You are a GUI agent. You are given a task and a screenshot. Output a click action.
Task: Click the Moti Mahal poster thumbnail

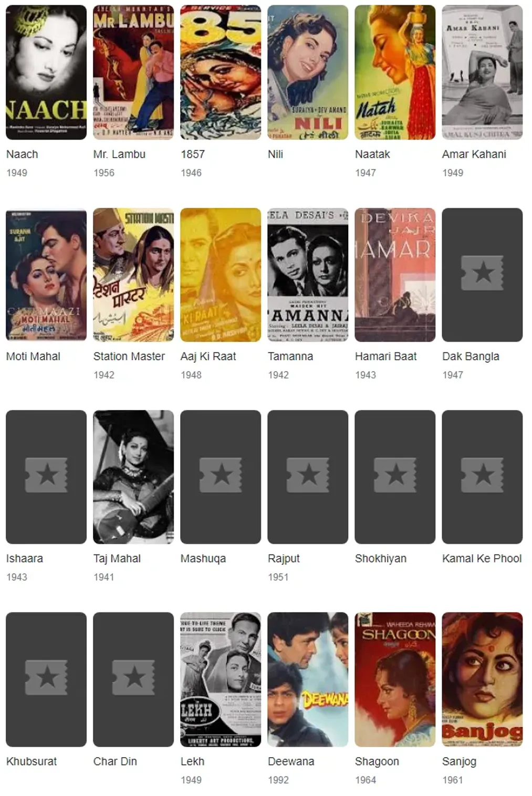[46, 275]
